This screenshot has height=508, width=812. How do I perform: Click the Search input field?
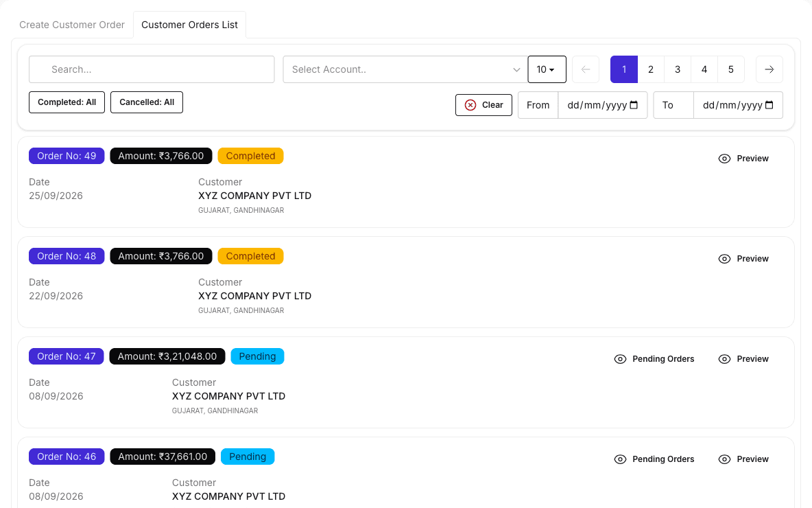coord(152,69)
